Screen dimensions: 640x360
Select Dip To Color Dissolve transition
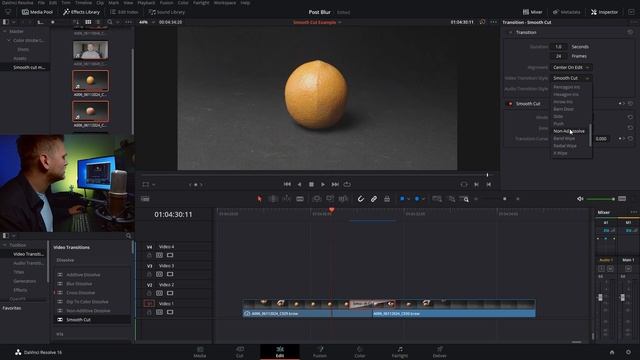(x=92, y=302)
